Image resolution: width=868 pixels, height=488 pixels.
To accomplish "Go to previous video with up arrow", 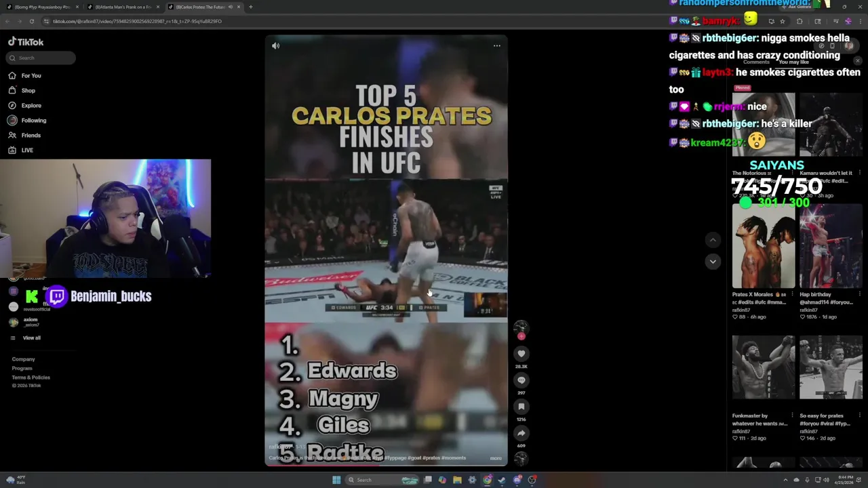I will pos(713,240).
